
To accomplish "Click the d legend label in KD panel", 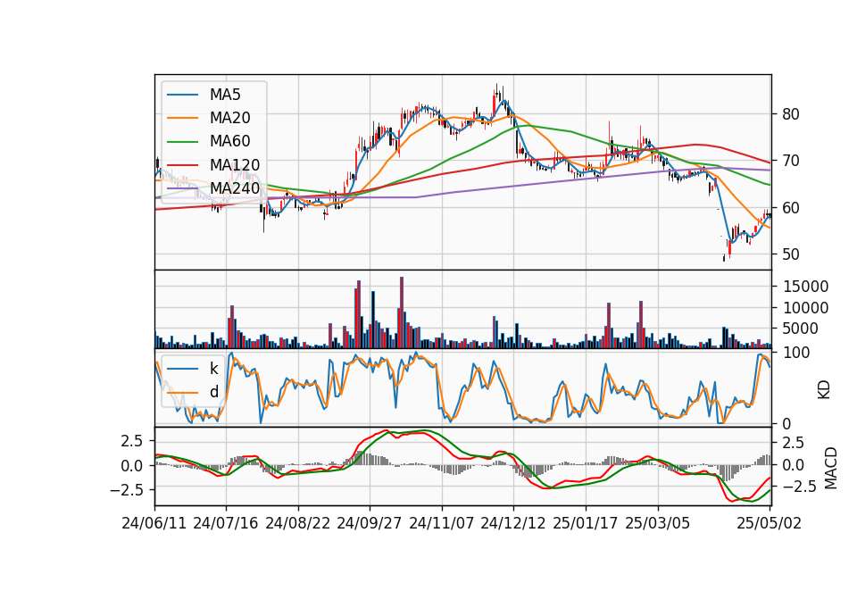I will click(213, 391).
